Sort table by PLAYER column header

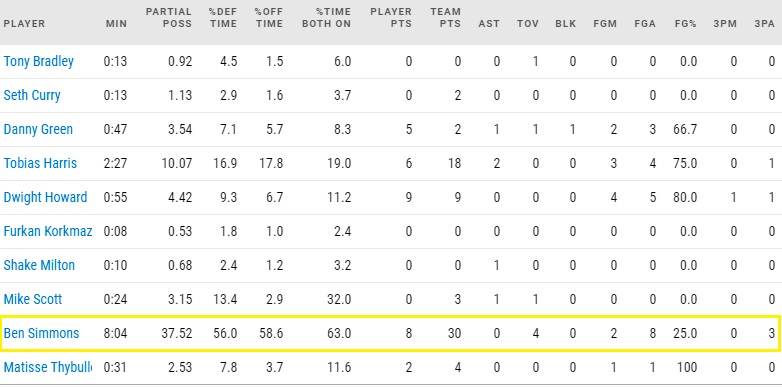24,23
